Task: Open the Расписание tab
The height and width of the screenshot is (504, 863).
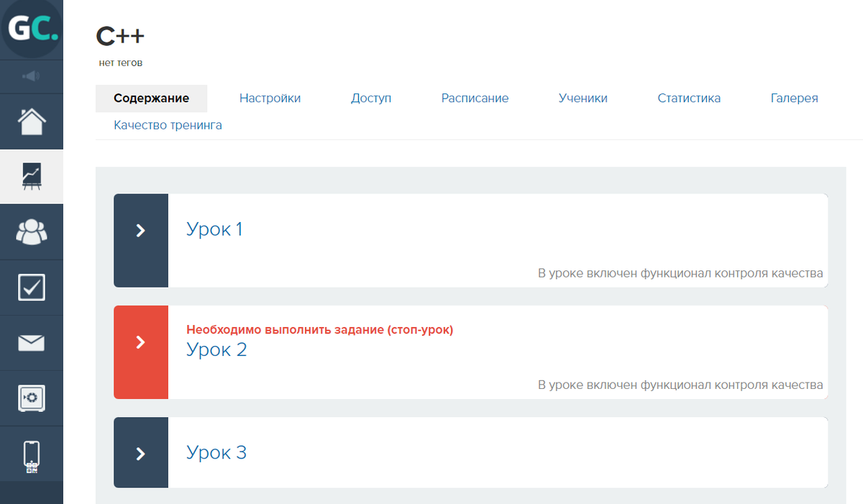Action: [x=475, y=98]
